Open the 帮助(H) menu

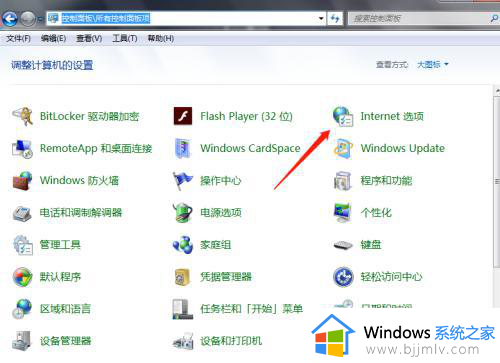161,39
